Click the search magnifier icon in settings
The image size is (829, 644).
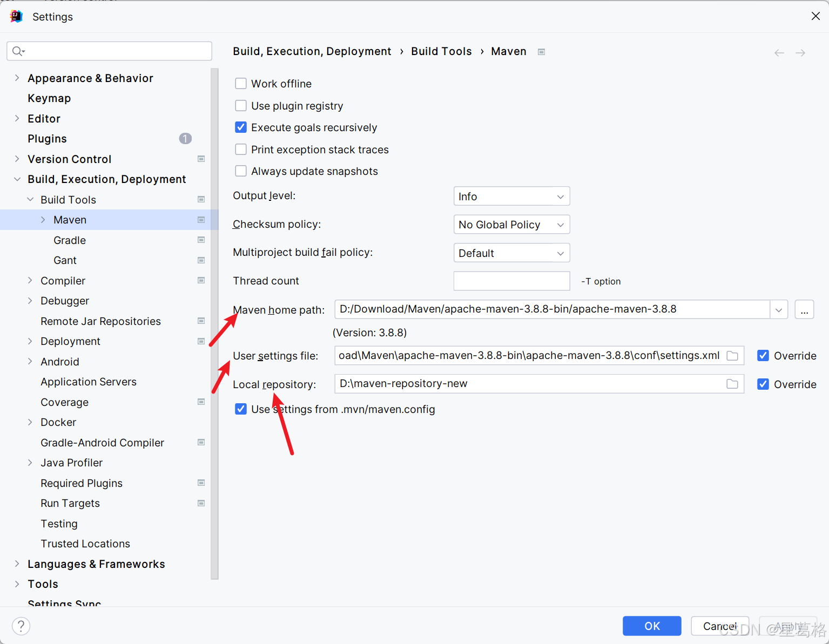coord(18,51)
